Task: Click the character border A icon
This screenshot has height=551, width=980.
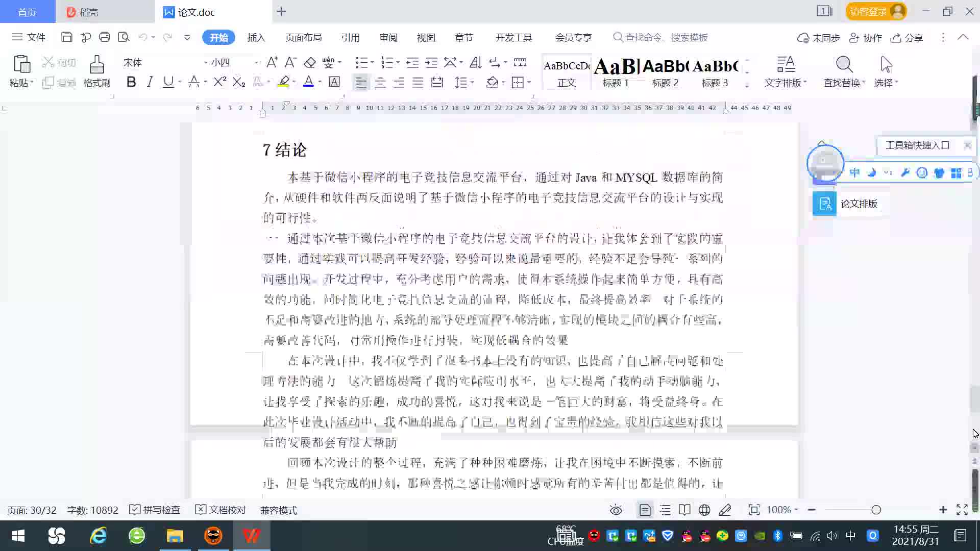Action: pyautogui.click(x=334, y=82)
